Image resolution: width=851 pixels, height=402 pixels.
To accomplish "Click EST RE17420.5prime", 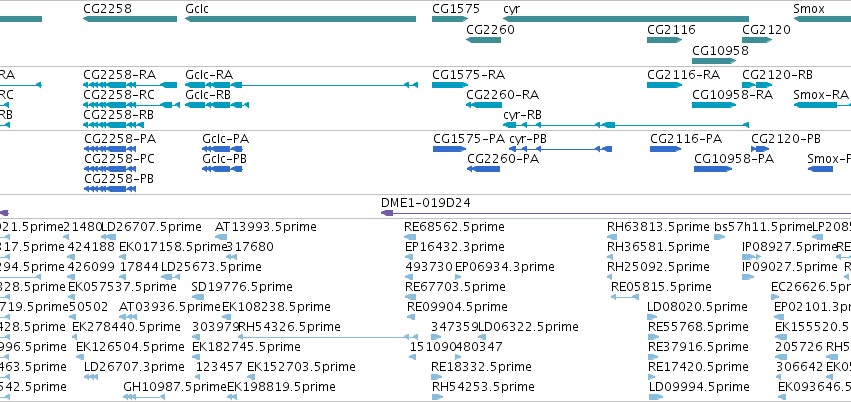I will (698, 367).
